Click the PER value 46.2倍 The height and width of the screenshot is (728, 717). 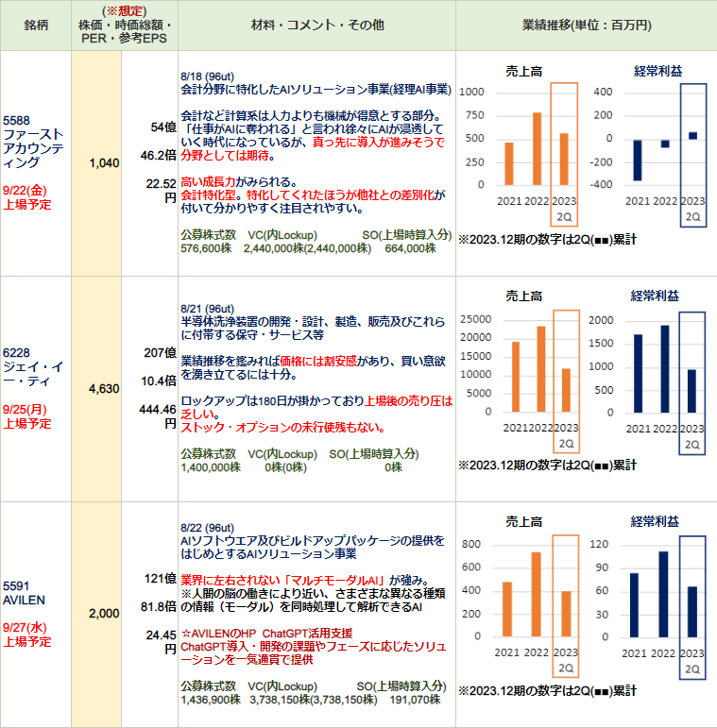click(x=159, y=156)
